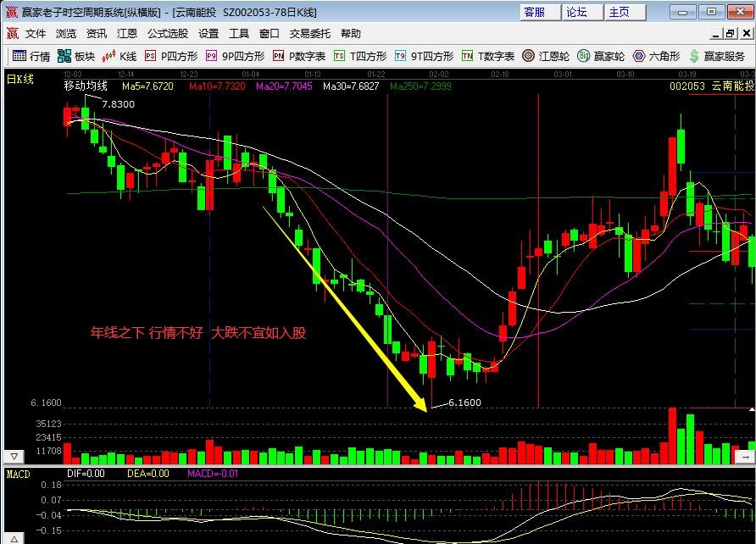
Task: Open the 公式选股 menu
Action: [x=167, y=34]
